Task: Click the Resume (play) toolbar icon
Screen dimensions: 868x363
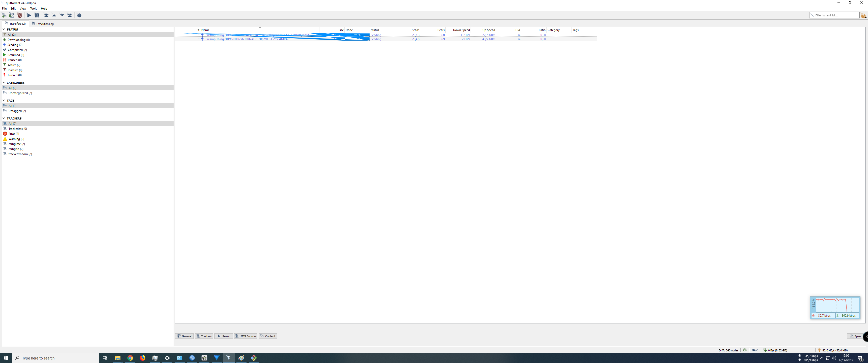Action: point(29,15)
